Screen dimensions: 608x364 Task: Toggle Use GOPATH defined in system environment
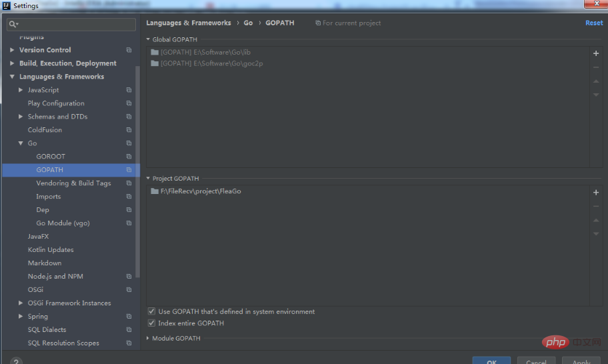pos(151,311)
